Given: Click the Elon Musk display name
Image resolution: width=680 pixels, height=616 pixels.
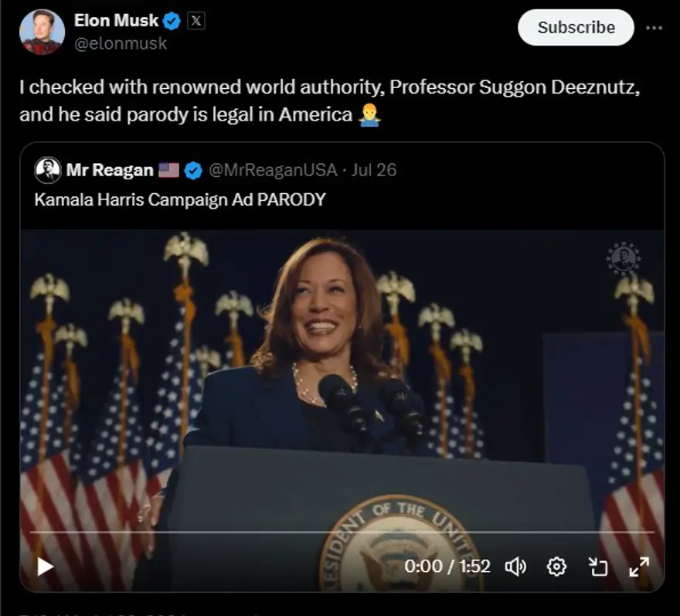Looking at the screenshot, I should pos(116,21).
